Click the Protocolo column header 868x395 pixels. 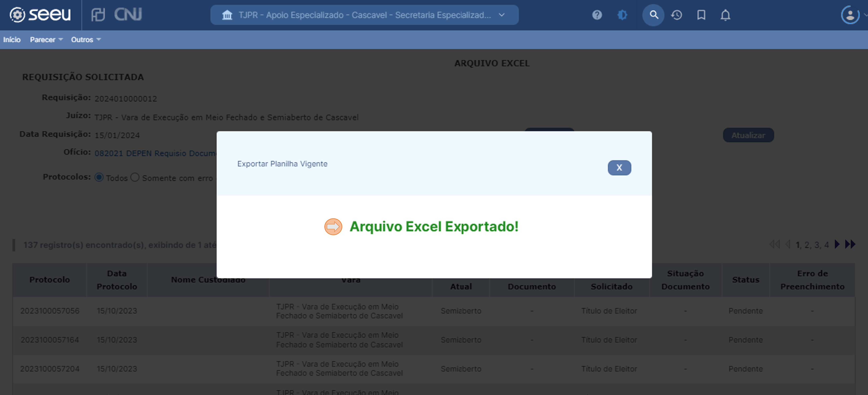click(x=50, y=280)
